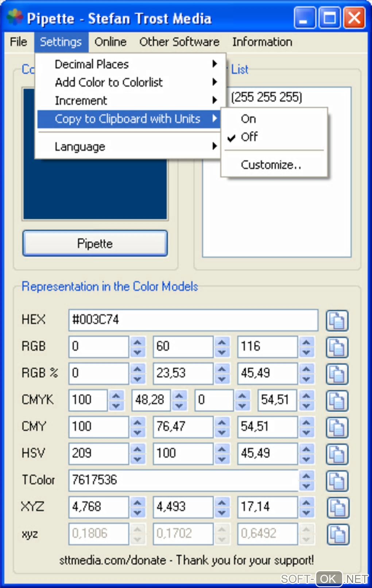Turn On copy with units option
The height and width of the screenshot is (588, 372).
[248, 119]
